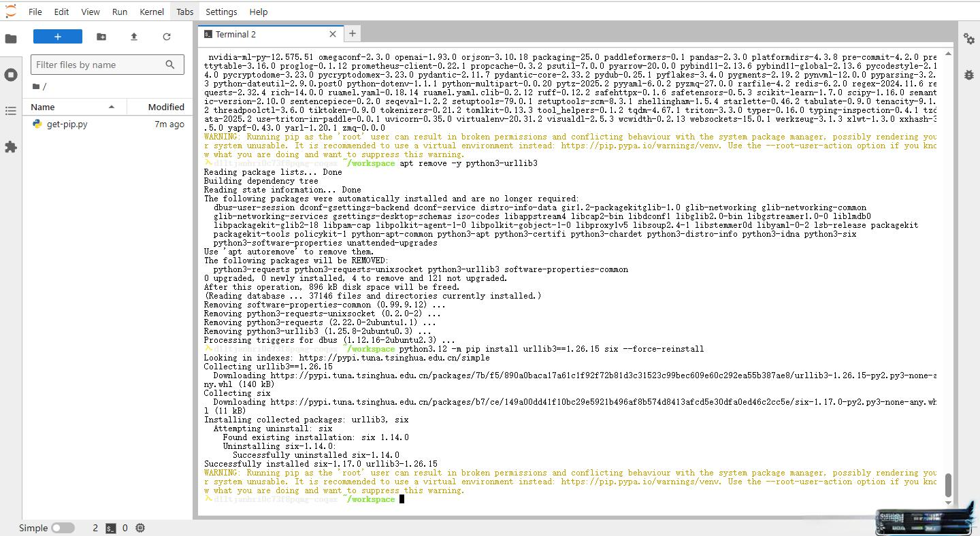This screenshot has width=980, height=536.
Task: Create a new folder in file browser
Action: 101,37
